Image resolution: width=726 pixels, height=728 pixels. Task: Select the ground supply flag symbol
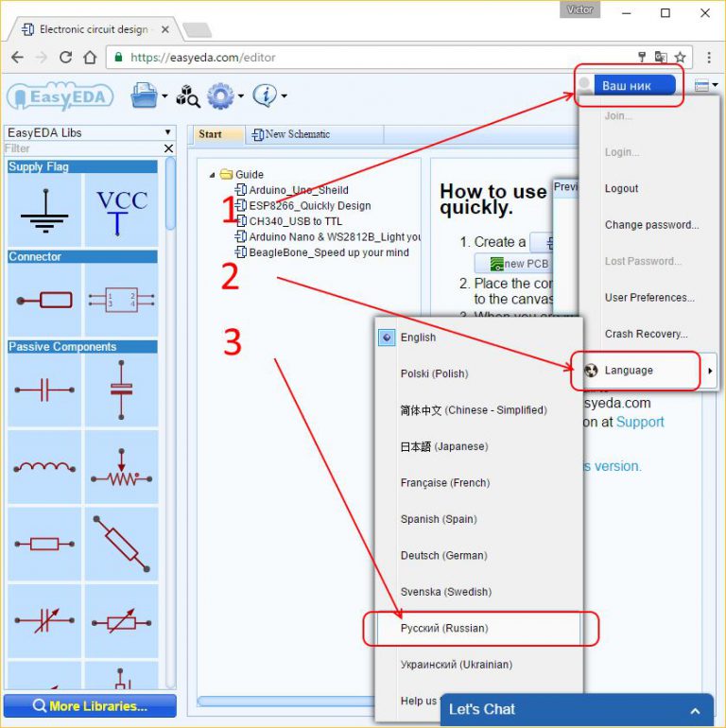coord(44,210)
